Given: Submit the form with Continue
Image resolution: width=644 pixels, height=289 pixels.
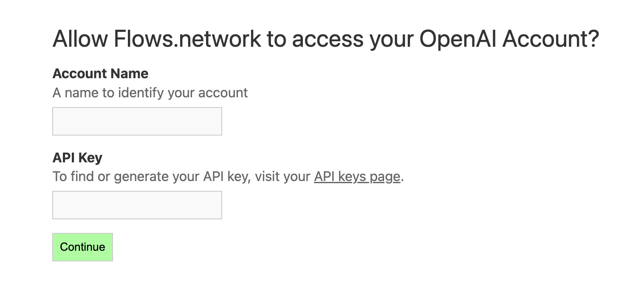Looking at the screenshot, I should pos(82,247).
